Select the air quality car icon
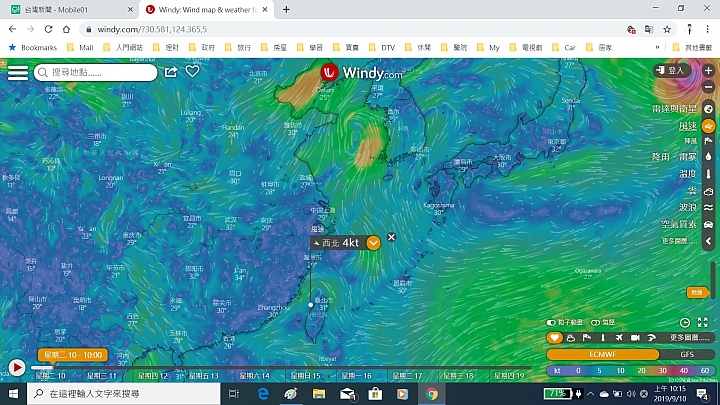Viewport: 720px width, 405px height. (x=709, y=225)
